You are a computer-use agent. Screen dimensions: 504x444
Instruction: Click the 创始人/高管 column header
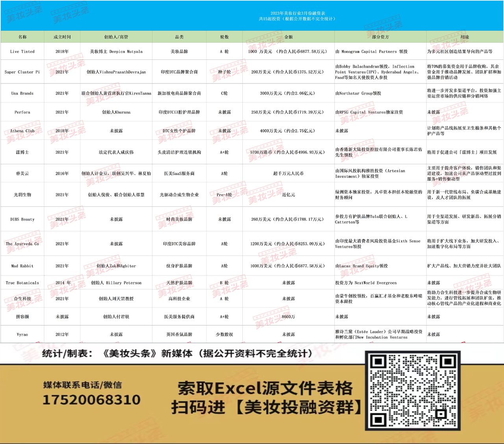coord(116,37)
